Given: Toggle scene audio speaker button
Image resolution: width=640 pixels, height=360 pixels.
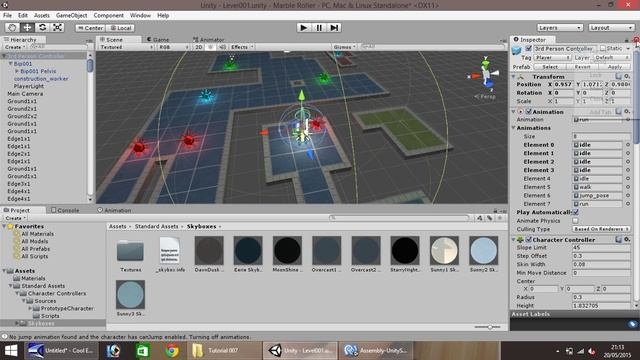Looking at the screenshot, I should [222, 47].
